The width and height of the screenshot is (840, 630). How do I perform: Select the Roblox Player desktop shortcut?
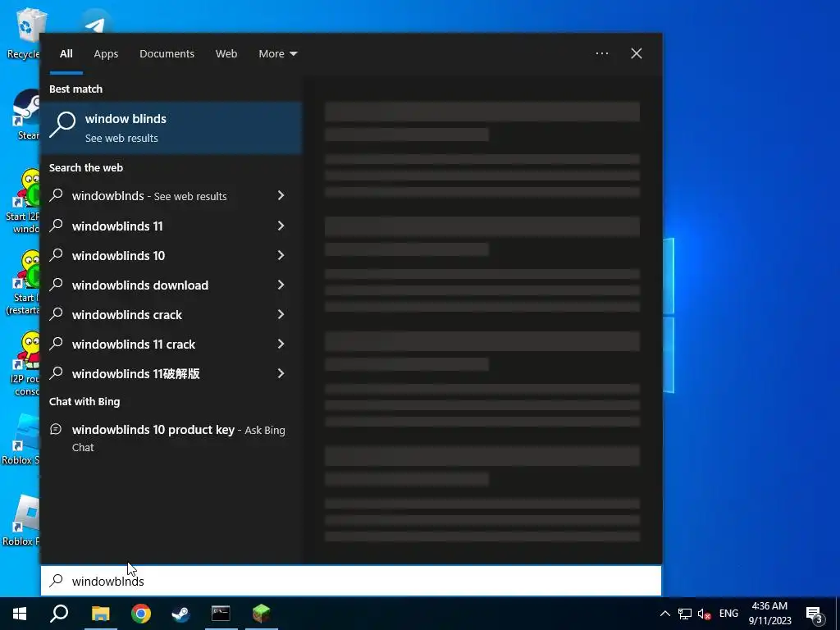[x=21, y=521]
